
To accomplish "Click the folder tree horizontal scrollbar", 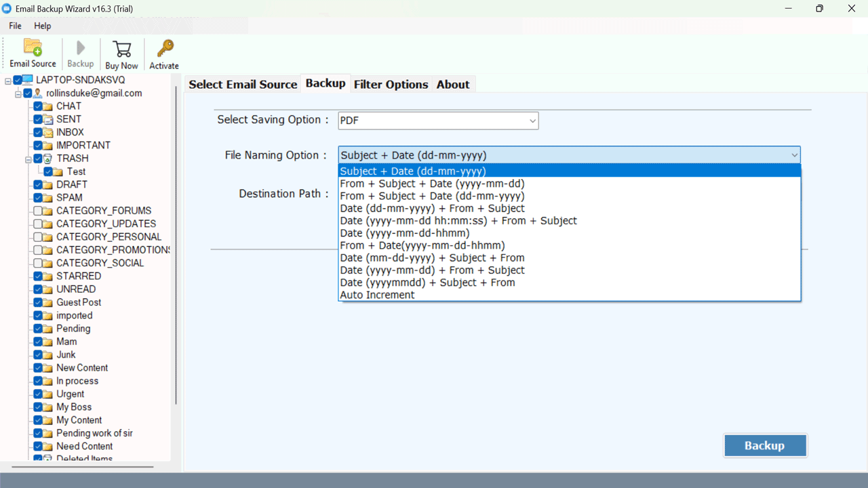I will 83,466.
